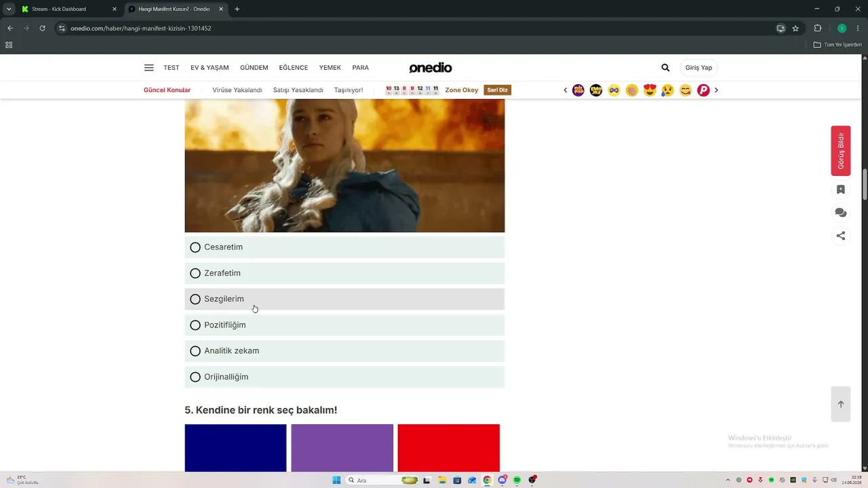Click the install app icon in address bar
This screenshot has height=488, width=868.
coord(781,28)
